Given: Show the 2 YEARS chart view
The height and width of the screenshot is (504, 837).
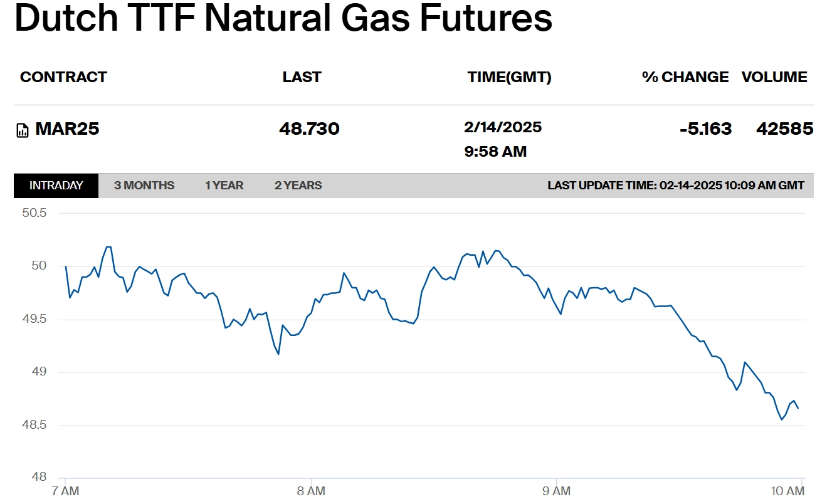Looking at the screenshot, I should (298, 186).
